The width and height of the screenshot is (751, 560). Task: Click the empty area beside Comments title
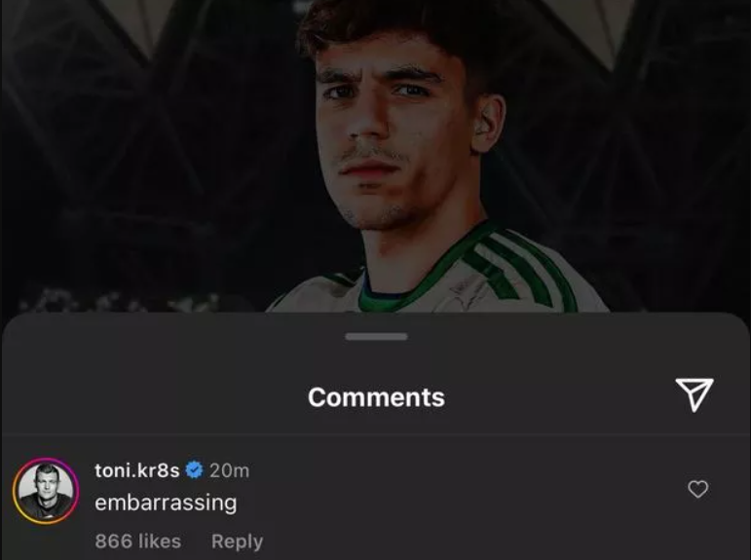[144, 397]
